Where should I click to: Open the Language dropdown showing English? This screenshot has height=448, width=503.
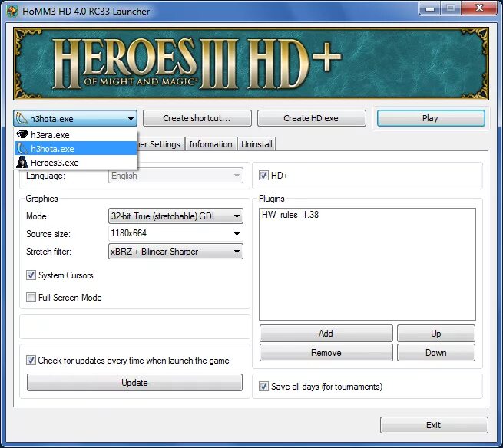[x=175, y=176]
